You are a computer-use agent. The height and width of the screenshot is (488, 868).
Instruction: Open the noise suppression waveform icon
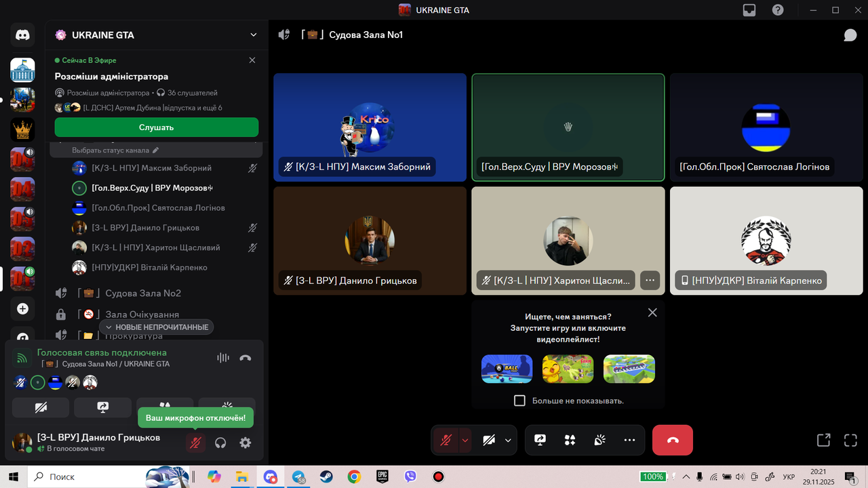[223, 358]
